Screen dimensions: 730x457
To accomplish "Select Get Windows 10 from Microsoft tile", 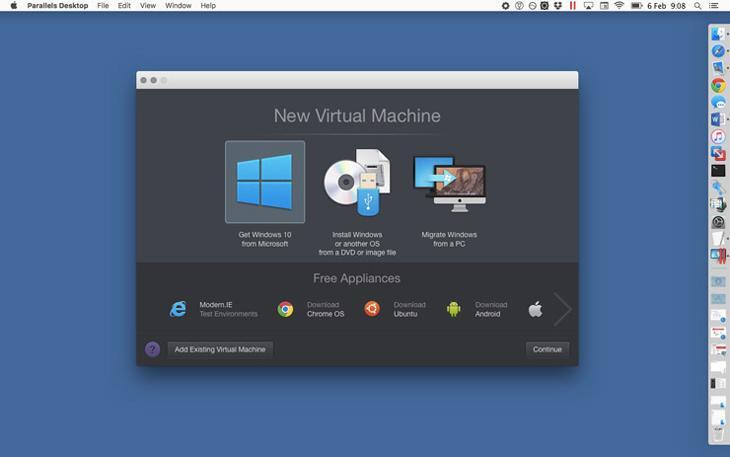I will (x=265, y=182).
